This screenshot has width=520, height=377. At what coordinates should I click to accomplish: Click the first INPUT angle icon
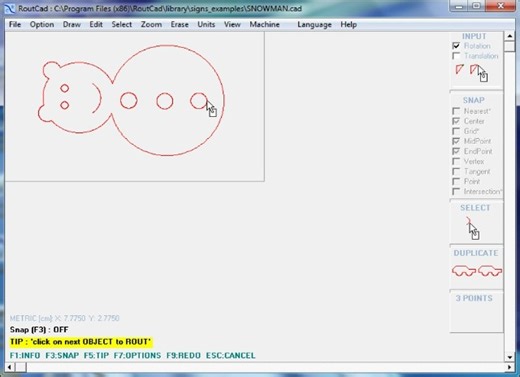(460, 69)
